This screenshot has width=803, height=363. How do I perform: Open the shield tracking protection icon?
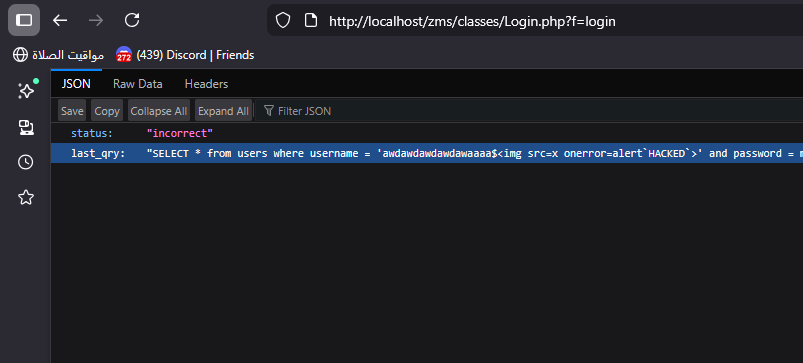pos(283,20)
